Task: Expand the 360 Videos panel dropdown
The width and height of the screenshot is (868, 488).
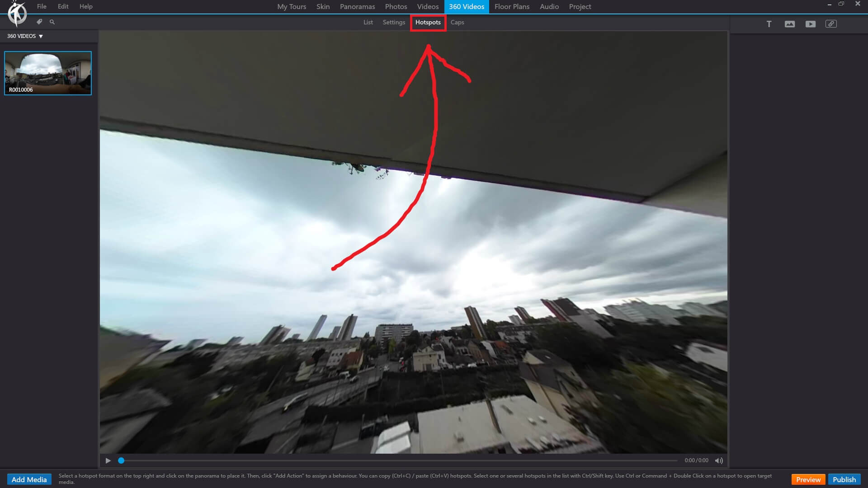Action: point(41,36)
